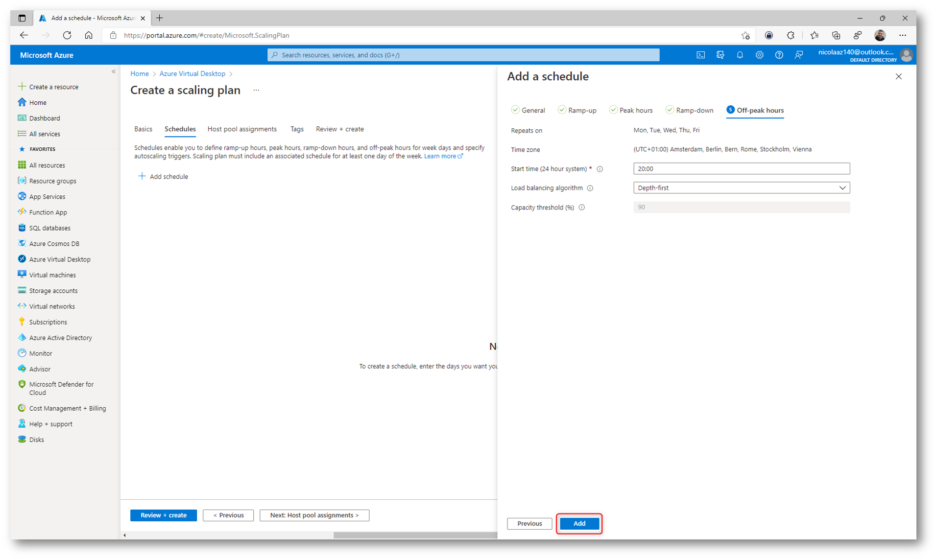Screen dimensions: 937x560
Task: Switch to the Basics tab
Action: [x=143, y=129]
